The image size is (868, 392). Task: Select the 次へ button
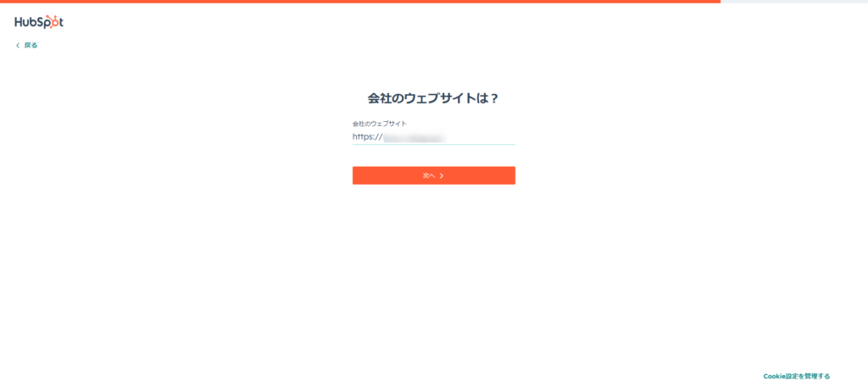[x=433, y=175]
